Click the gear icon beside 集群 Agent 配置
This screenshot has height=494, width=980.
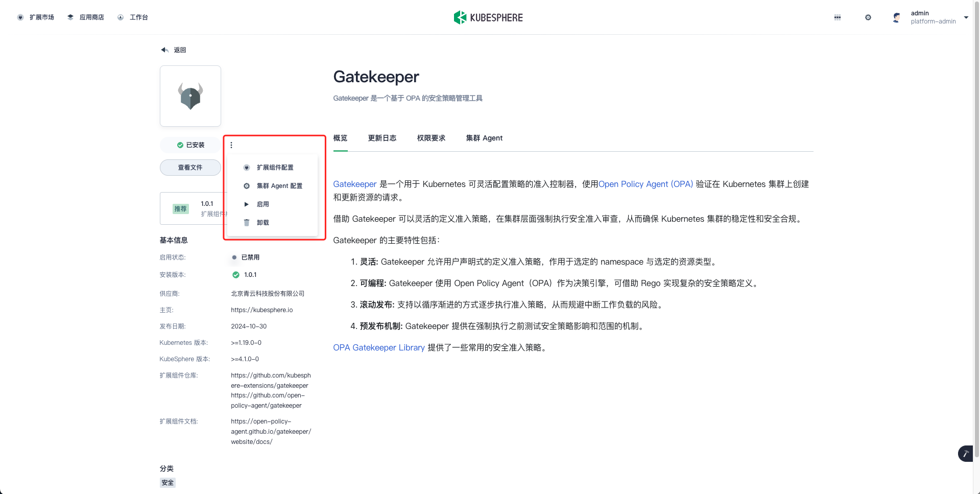coord(247,186)
